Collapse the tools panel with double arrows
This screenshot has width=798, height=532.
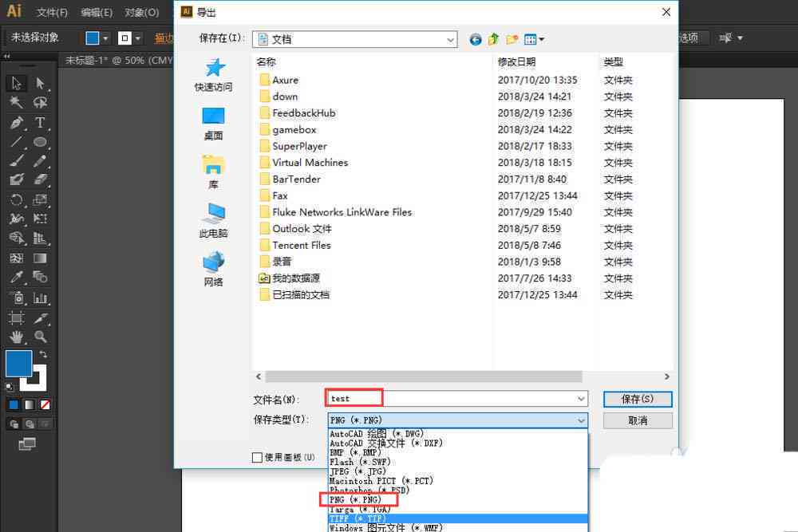tap(6, 56)
